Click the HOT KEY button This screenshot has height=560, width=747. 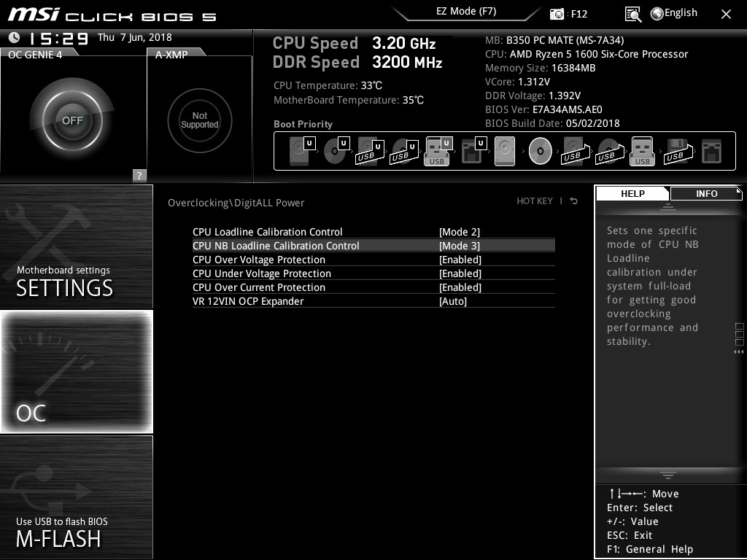point(535,201)
